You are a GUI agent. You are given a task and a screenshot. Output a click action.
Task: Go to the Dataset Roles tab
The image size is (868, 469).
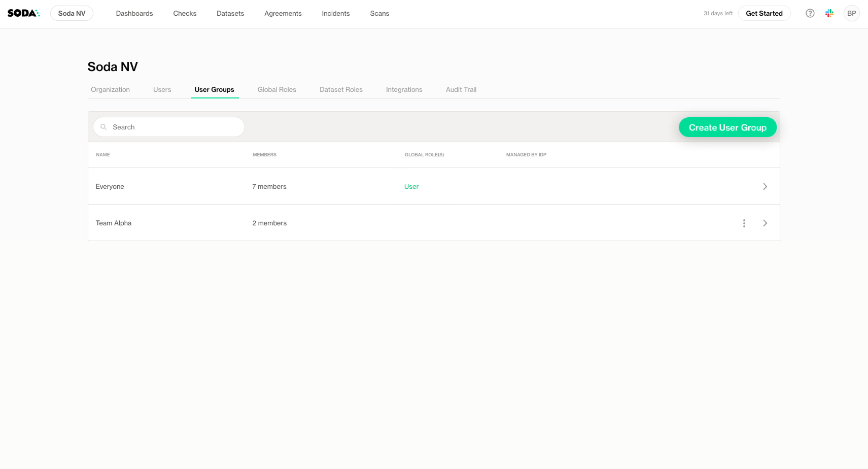(x=341, y=90)
